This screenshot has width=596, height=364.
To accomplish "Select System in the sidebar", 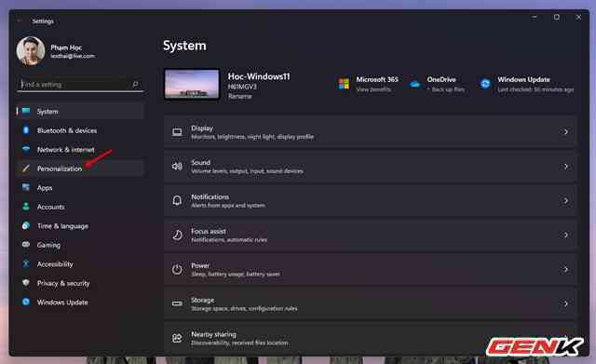I will point(80,112).
